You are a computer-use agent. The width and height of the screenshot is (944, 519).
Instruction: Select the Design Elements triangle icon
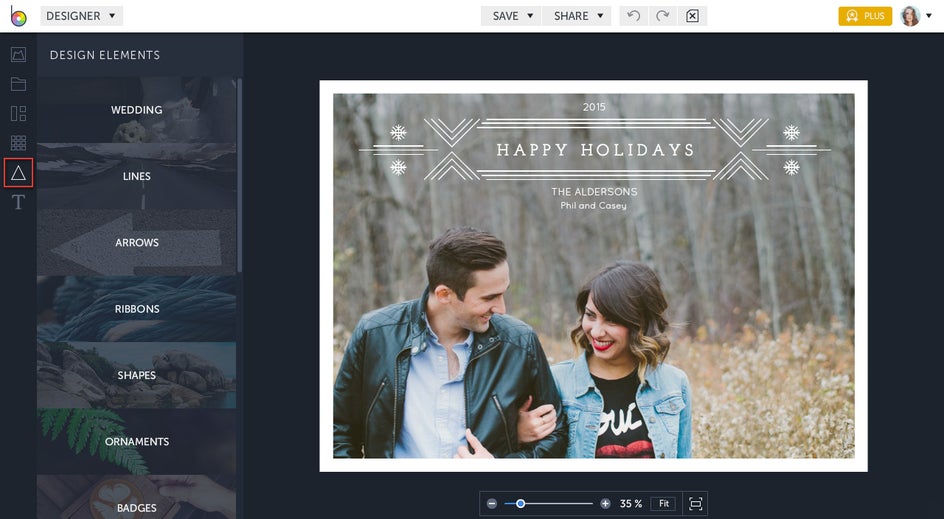[x=18, y=173]
